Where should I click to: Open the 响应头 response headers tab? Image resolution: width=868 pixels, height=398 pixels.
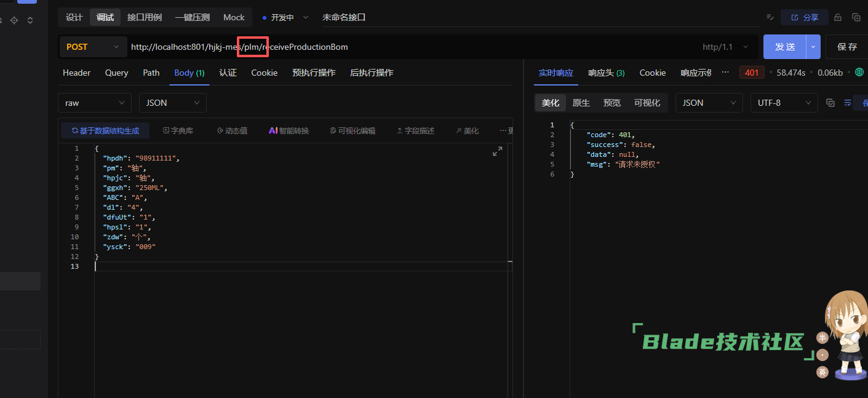606,73
